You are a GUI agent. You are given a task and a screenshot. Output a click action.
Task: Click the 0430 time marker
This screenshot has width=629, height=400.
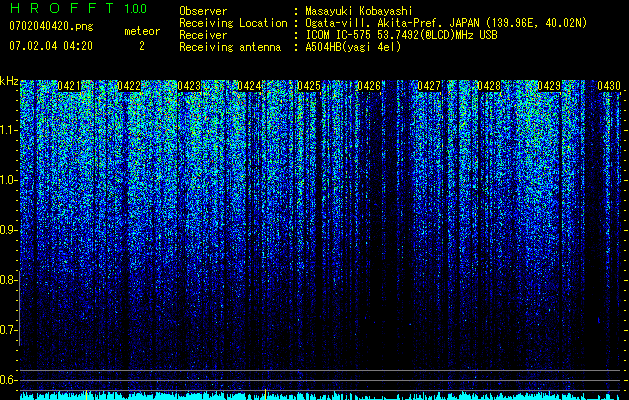[609, 86]
